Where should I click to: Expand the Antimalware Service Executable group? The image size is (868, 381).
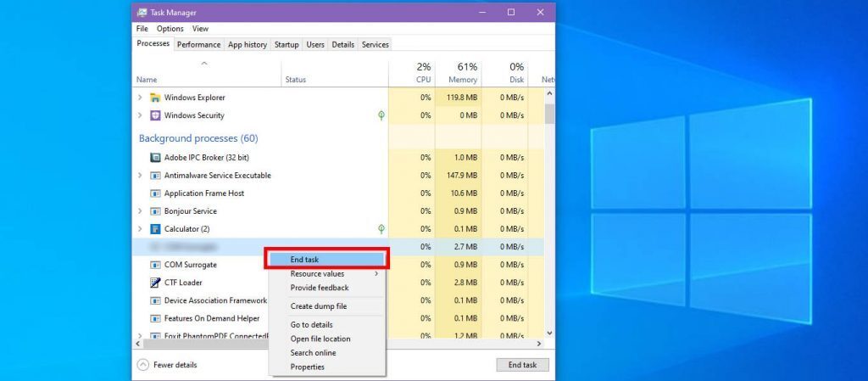tap(140, 175)
